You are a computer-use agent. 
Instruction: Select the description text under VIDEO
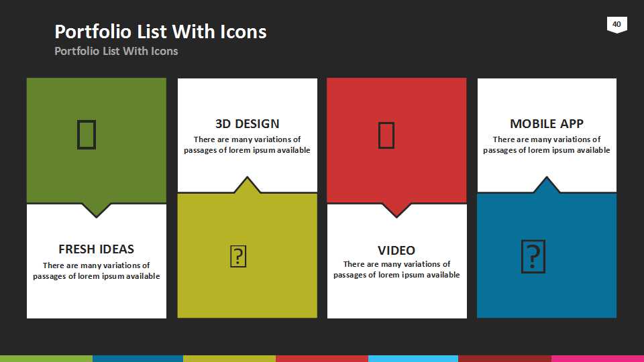(x=396, y=269)
